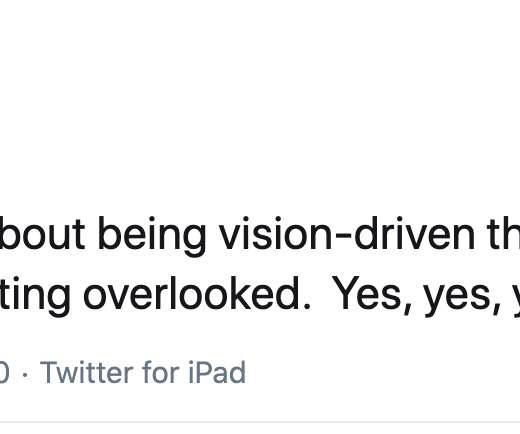The width and height of the screenshot is (520, 434).
Task: Click the blank space right of Twitter for iPad
Action: pyautogui.click(x=383, y=372)
